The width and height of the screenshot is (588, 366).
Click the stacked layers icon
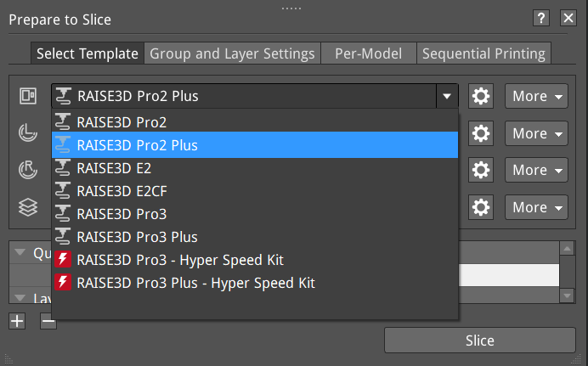pyautogui.click(x=28, y=207)
